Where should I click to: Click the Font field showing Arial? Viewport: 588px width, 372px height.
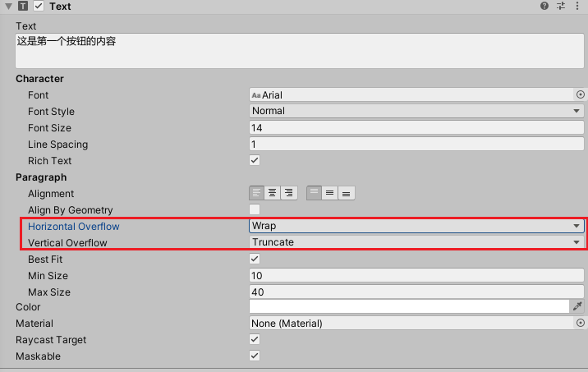(411, 94)
